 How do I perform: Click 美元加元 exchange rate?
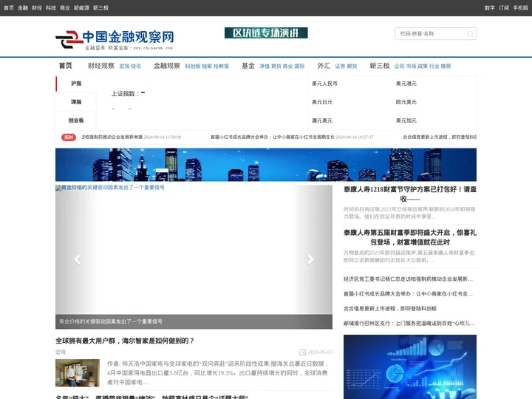pyautogui.click(x=406, y=120)
